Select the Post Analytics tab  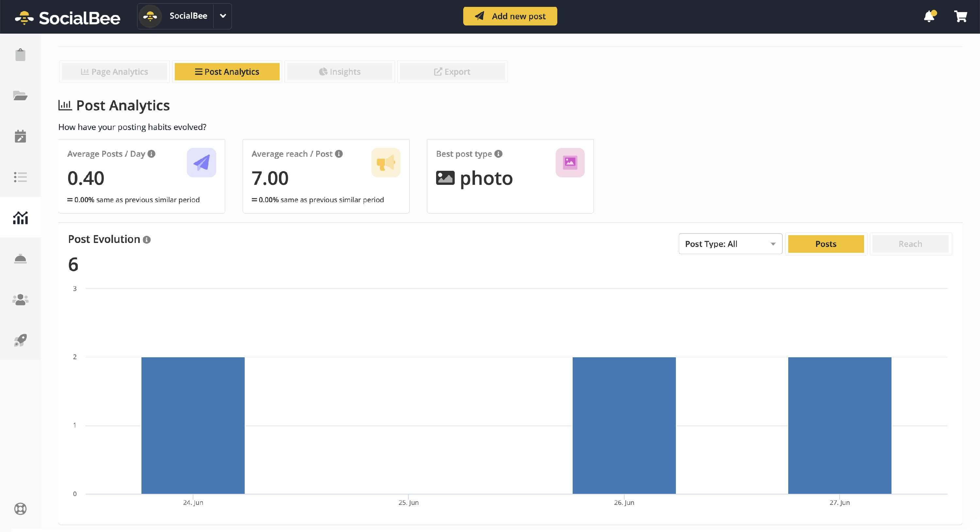(x=227, y=72)
